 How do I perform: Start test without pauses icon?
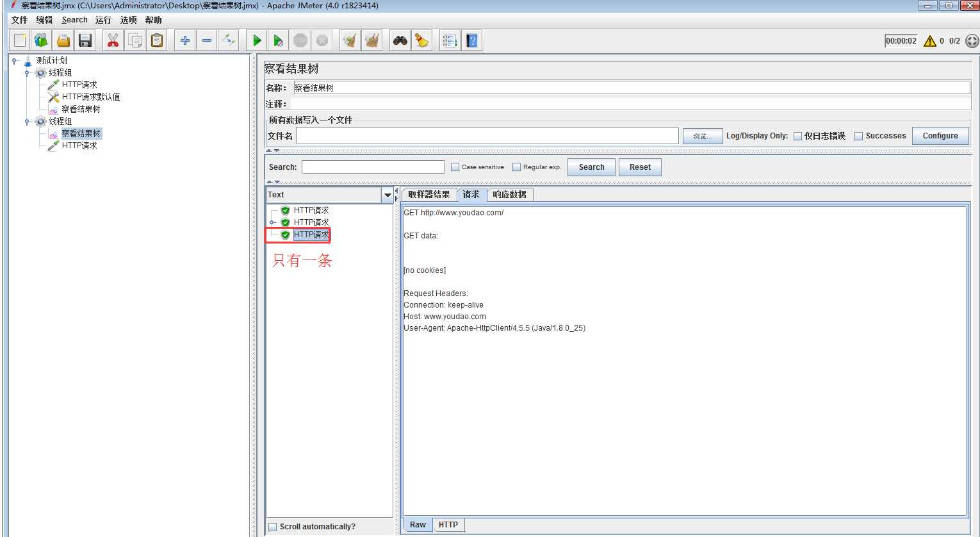279,41
